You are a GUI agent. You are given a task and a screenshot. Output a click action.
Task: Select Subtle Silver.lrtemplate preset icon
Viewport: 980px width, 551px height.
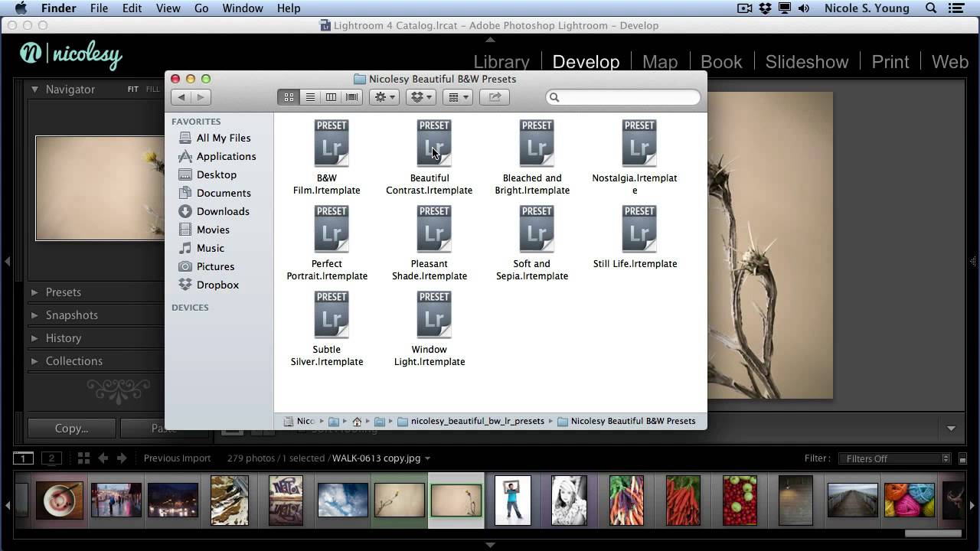[331, 315]
